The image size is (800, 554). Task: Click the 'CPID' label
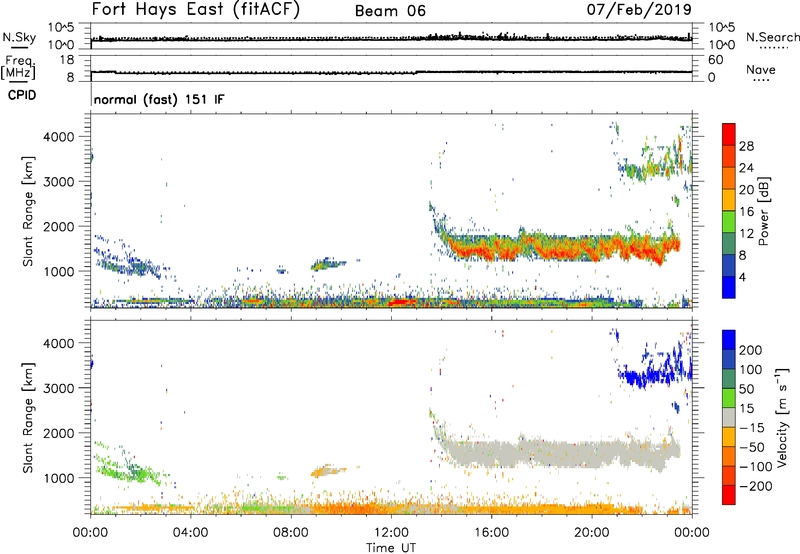pyautogui.click(x=22, y=95)
